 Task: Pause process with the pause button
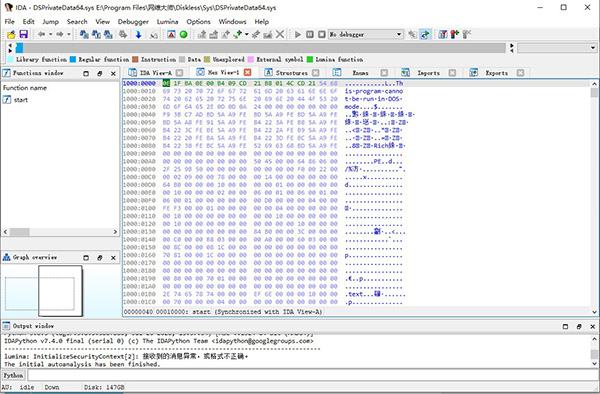pyautogui.click(x=310, y=34)
